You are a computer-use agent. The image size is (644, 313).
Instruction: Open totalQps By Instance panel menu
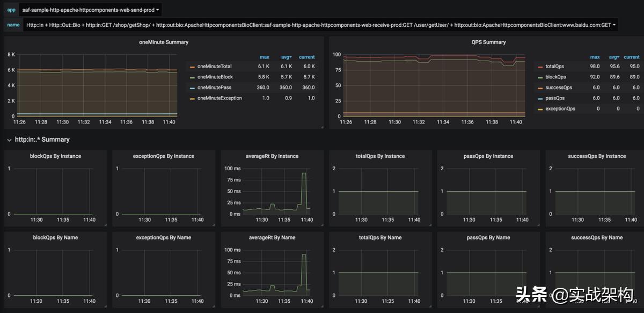(x=380, y=156)
